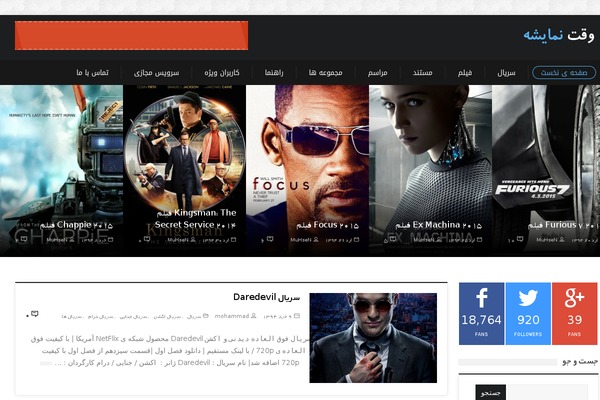Viewport: 600px width, 400px height.
Task: Click the Daredevil series thumbnail
Action: 373,338
